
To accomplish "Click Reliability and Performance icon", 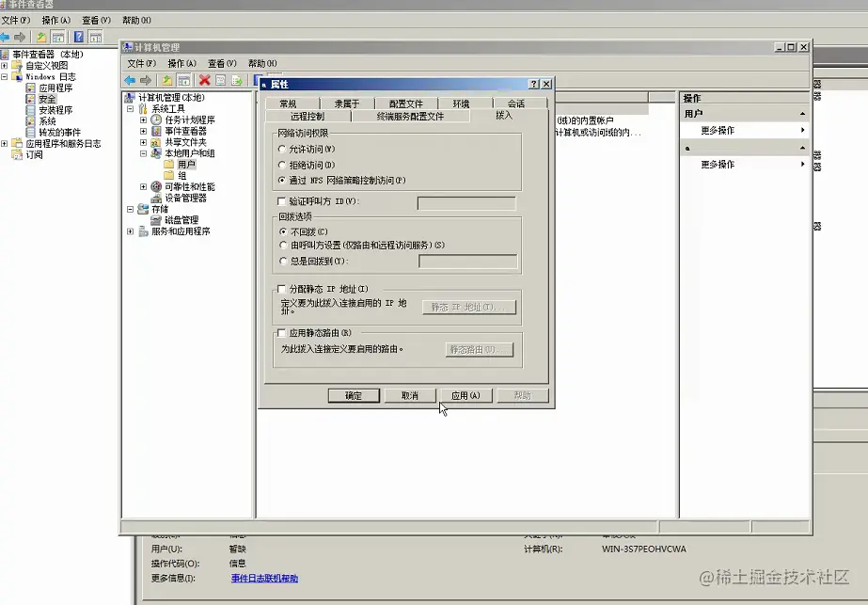I will click(156, 186).
